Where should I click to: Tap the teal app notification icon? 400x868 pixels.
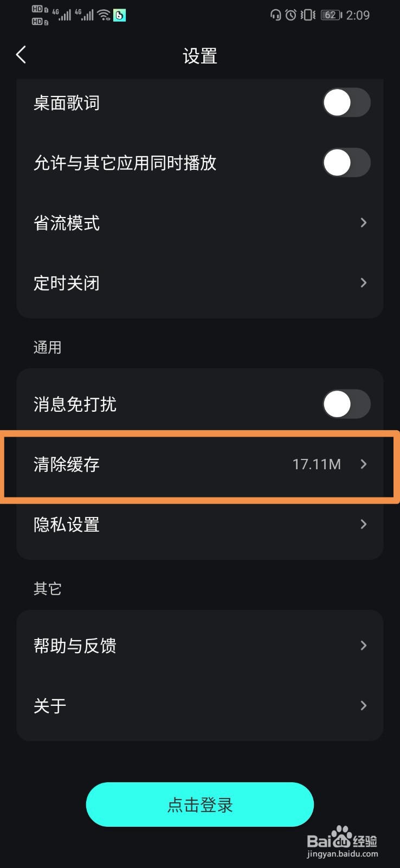(119, 15)
